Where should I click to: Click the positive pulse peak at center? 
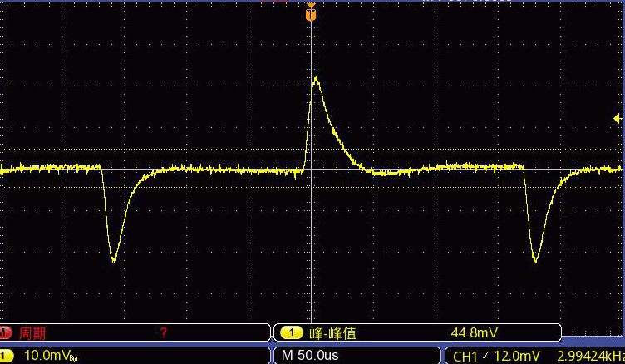pyautogui.click(x=316, y=78)
